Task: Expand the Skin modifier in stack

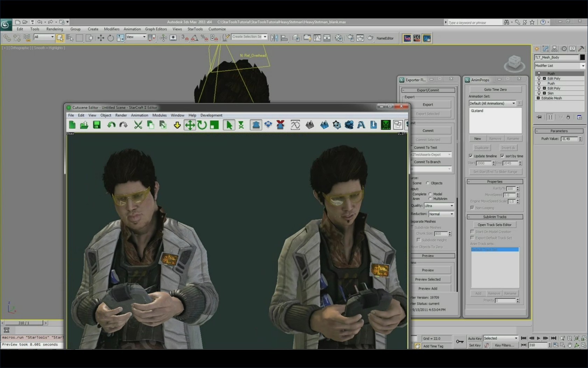Action: pos(544,93)
